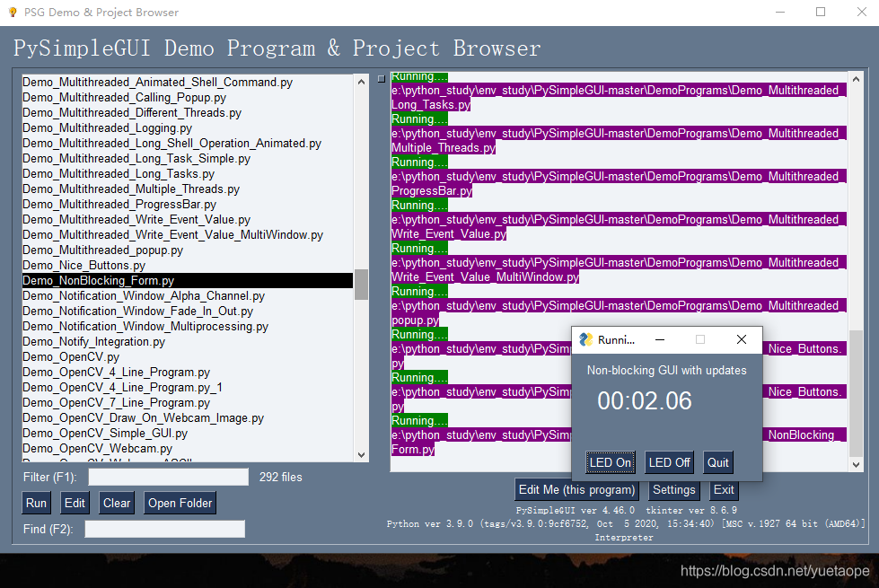The image size is (879, 588).
Task: Select Demo_OpenCV_4_Line_Program.py
Action: pyautogui.click(x=188, y=373)
